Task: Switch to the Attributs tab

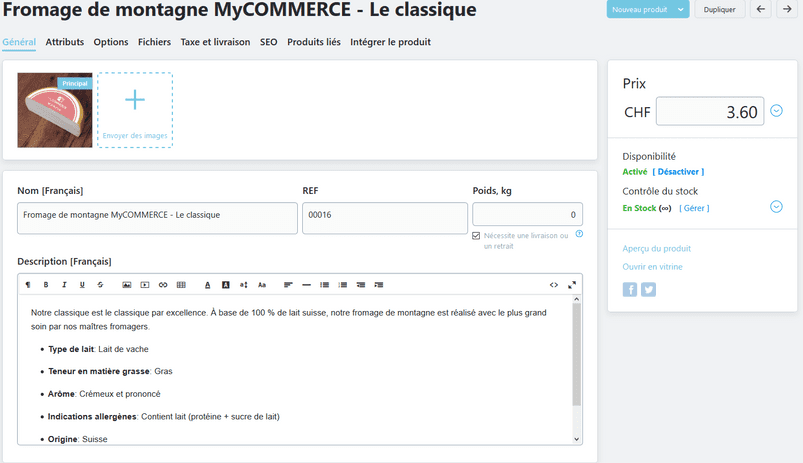Action: click(65, 42)
